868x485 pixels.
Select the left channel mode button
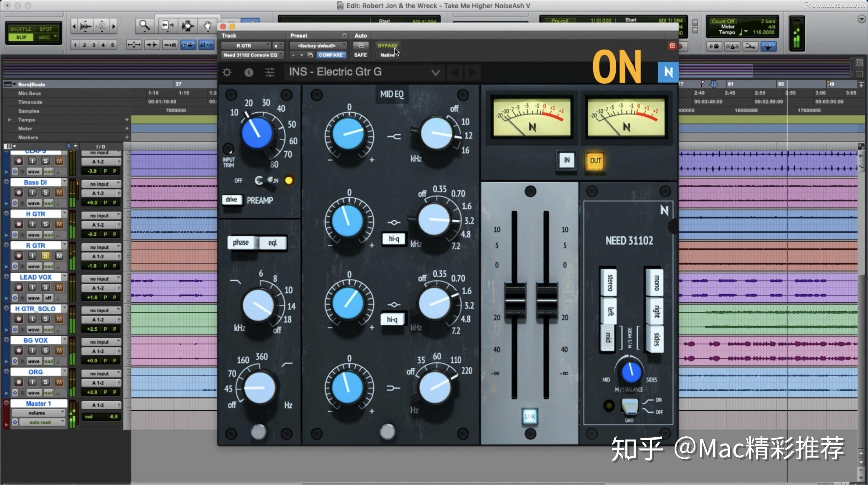point(609,311)
